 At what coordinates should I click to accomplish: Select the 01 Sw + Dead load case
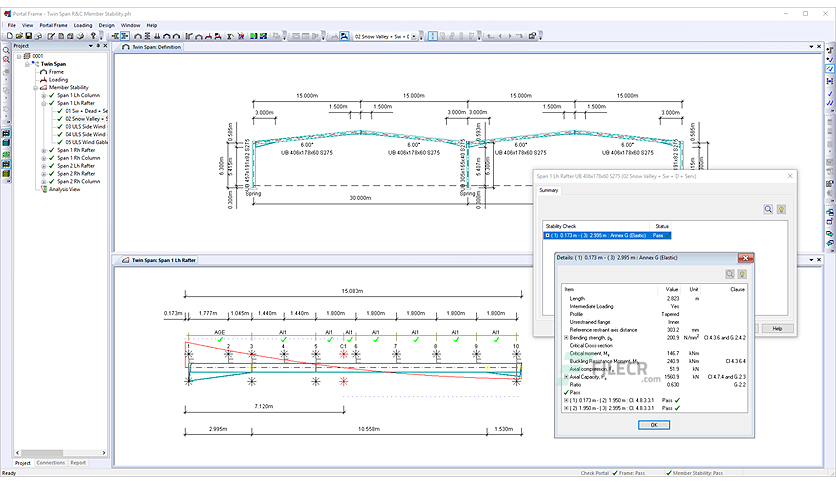[82, 111]
